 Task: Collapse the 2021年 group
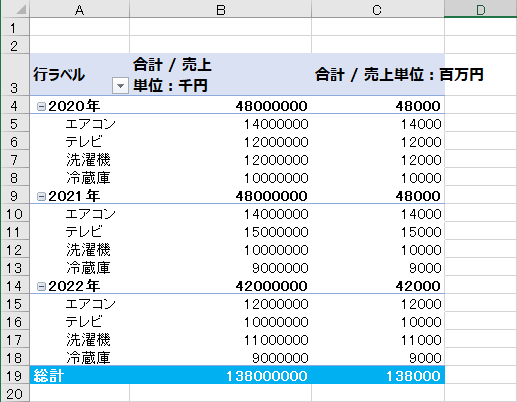click(41, 196)
